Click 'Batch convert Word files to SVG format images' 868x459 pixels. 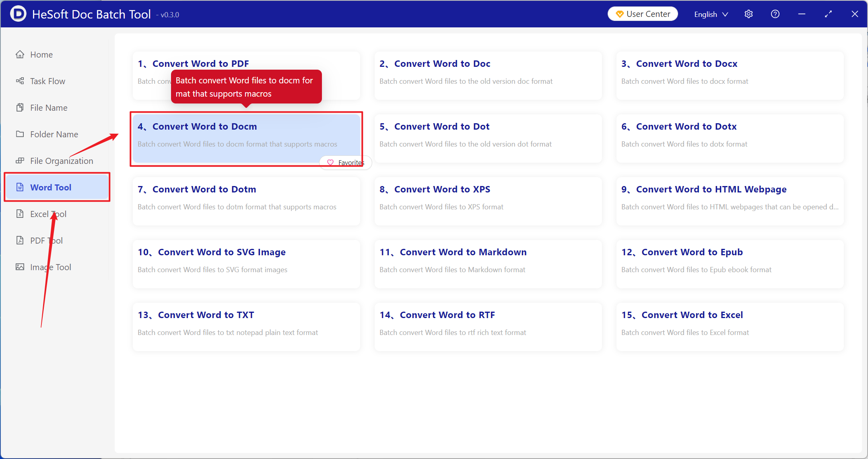(212, 270)
